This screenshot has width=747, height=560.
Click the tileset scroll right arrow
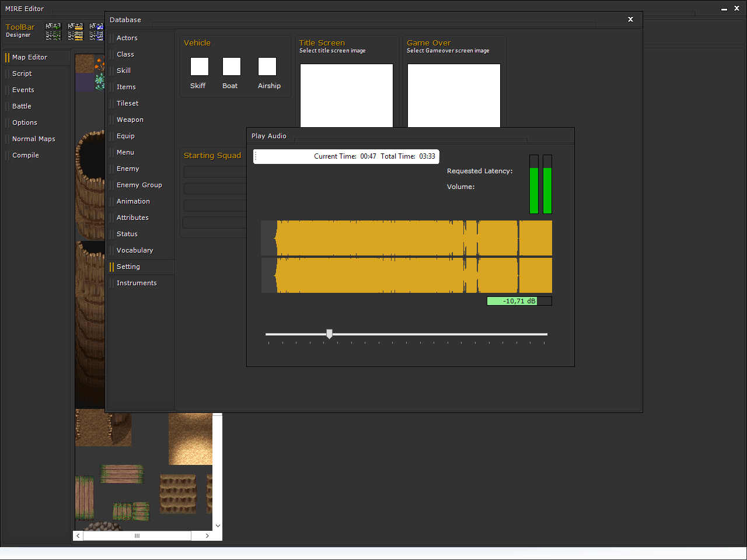[207, 535]
